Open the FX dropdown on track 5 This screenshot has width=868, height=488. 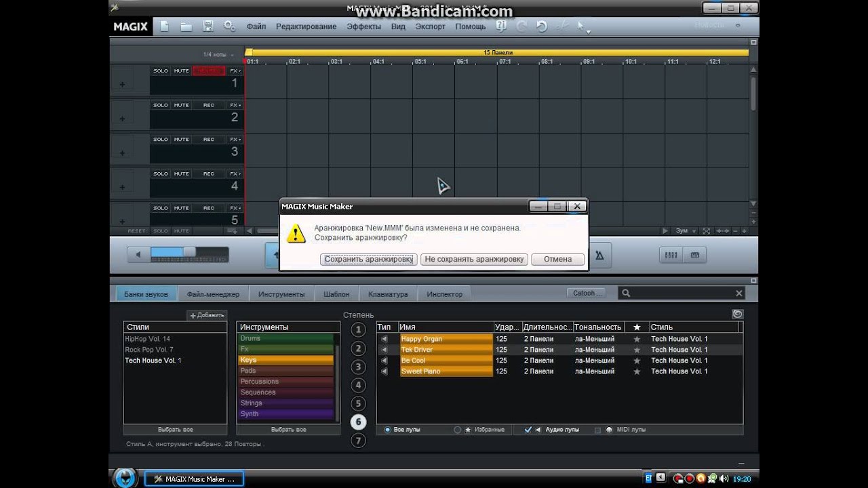[x=235, y=208]
